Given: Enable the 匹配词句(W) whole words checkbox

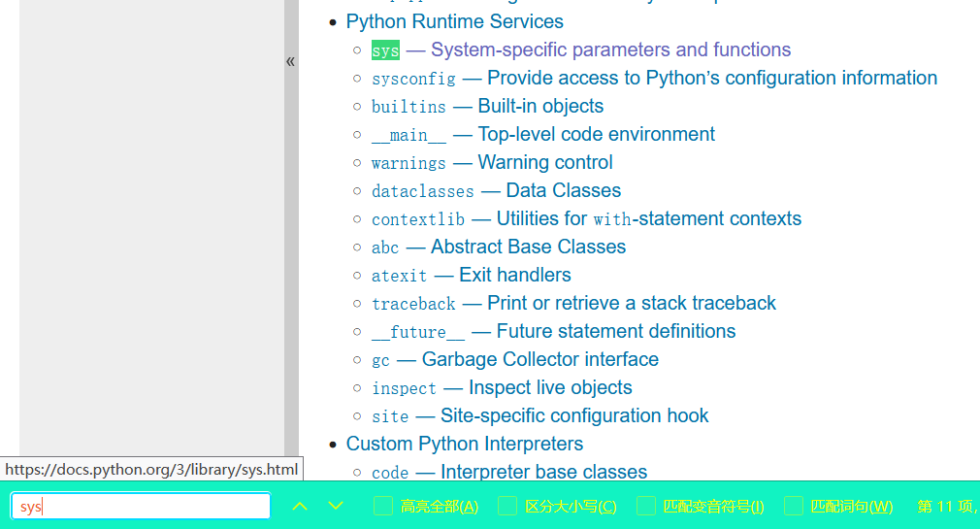Looking at the screenshot, I should (x=793, y=506).
